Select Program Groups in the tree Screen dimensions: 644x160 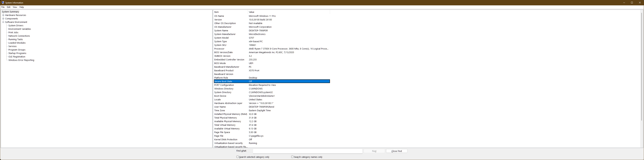pyautogui.click(x=17, y=50)
